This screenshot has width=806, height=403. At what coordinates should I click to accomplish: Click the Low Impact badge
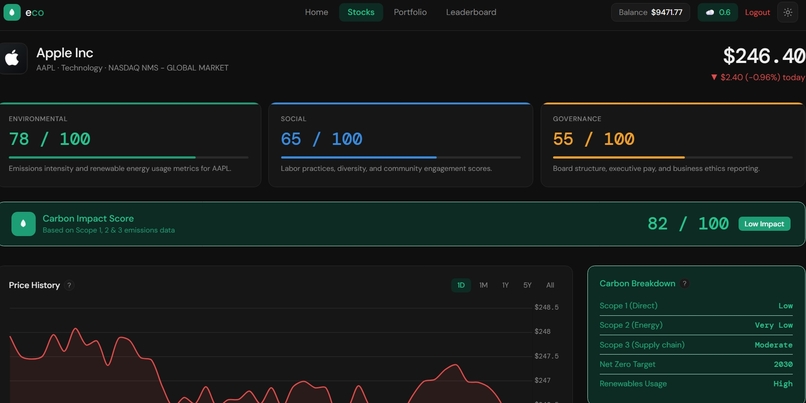coord(764,224)
